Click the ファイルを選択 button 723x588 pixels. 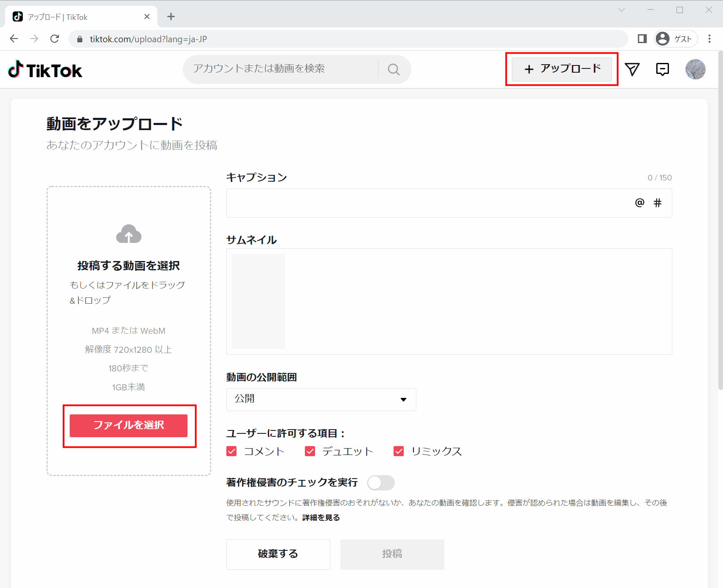coord(128,425)
